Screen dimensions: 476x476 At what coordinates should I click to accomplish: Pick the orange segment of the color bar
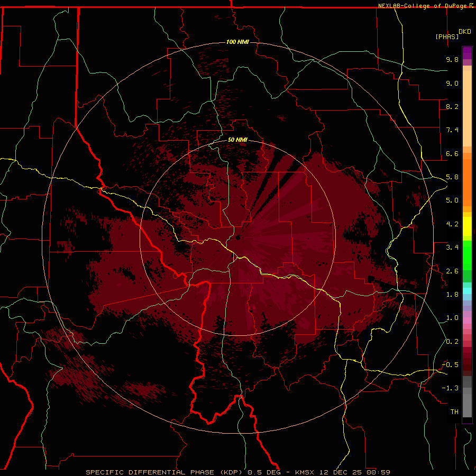(467, 182)
